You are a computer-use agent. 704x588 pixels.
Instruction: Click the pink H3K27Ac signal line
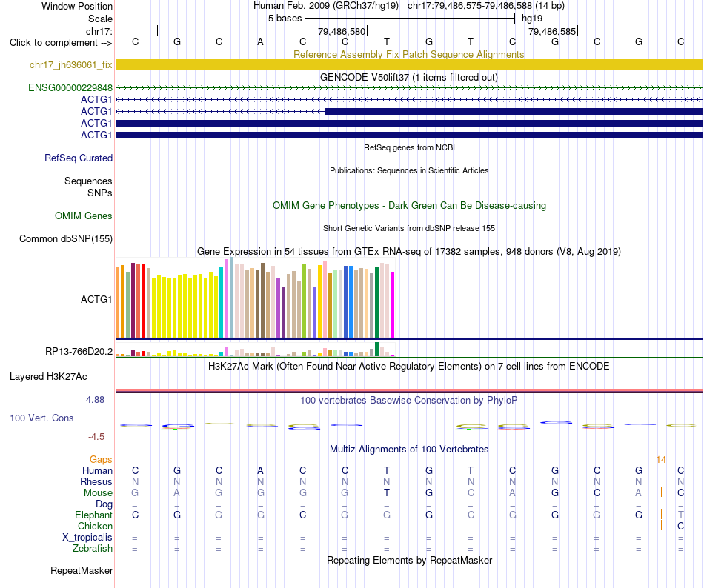[x=409, y=391]
